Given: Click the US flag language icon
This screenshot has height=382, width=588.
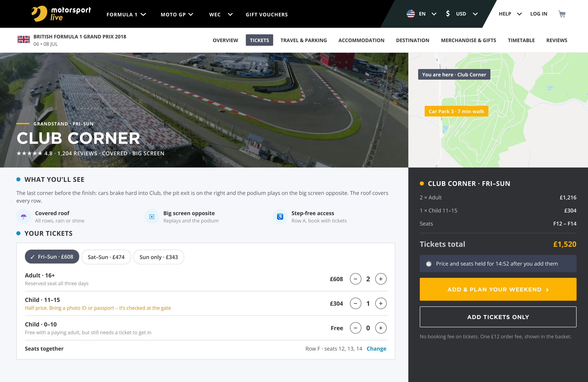Looking at the screenshot, I should pos(411,14).
